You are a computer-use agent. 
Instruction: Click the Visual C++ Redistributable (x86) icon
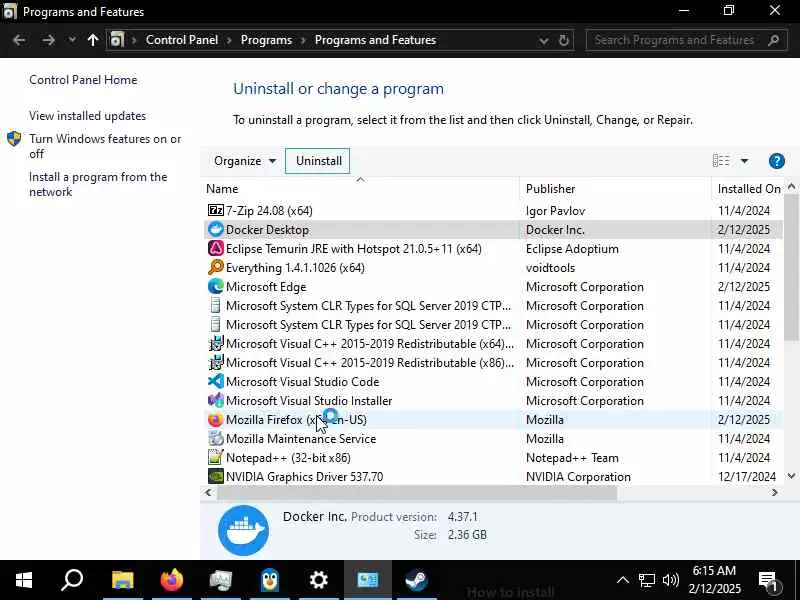pos(216,362)
